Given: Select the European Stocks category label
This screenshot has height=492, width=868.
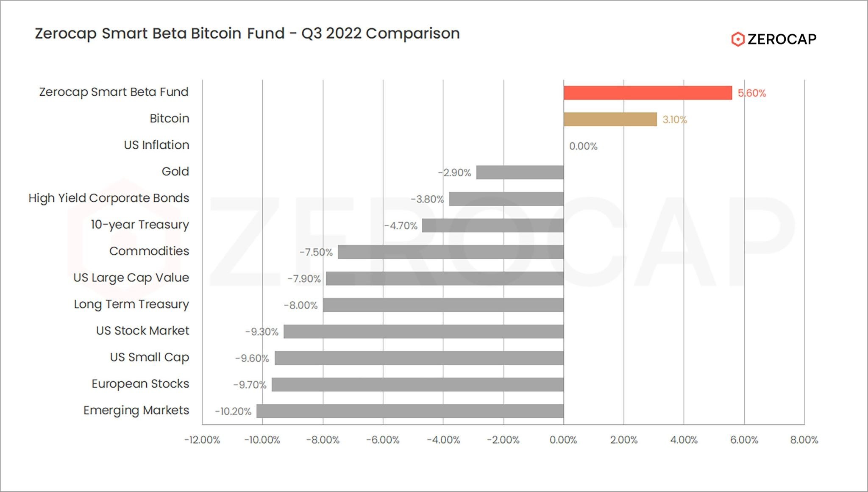Looking at the screenshot, I should point(140,384).
